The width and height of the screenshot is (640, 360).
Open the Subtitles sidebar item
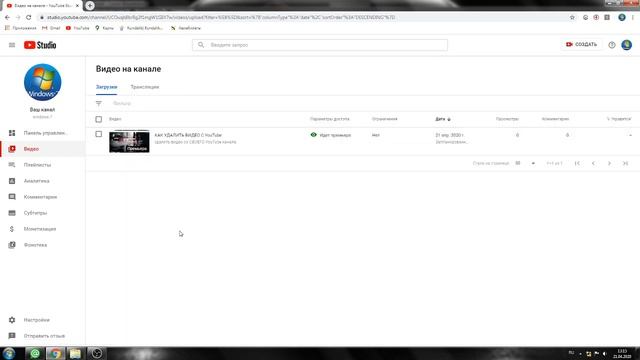(x=42, y=213)
